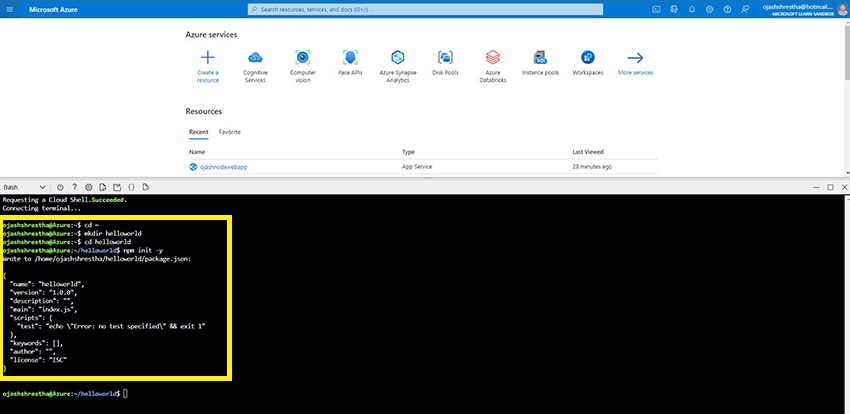Open portal settings gear in header
Viewport: 850px width, 414px height.
710,9
